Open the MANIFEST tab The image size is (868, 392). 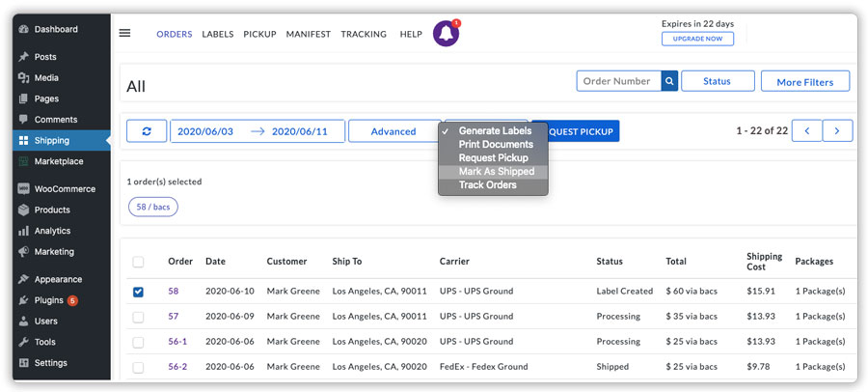point(309,34)
